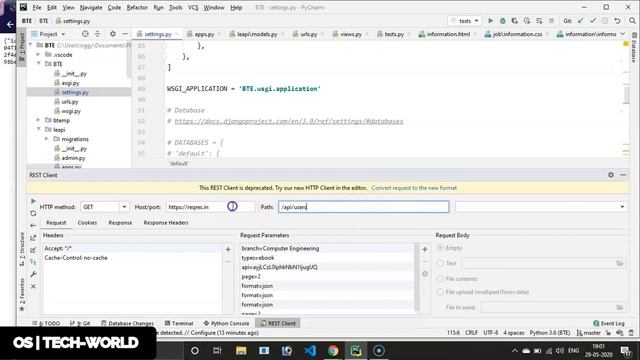
Task: Select the File contents radio button
Action: point(440,279)
